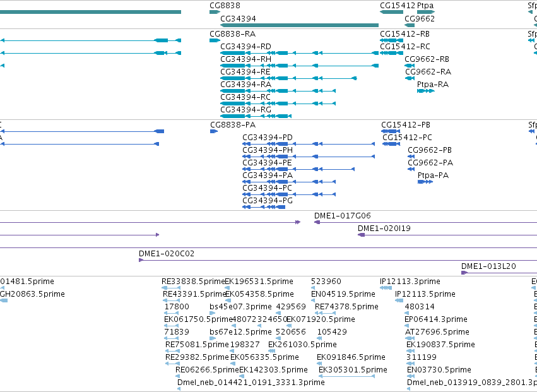The width and height of the screenshot is (537, 392).
Task: Open protein Ptpa-PA label
Action: [434, 175]
